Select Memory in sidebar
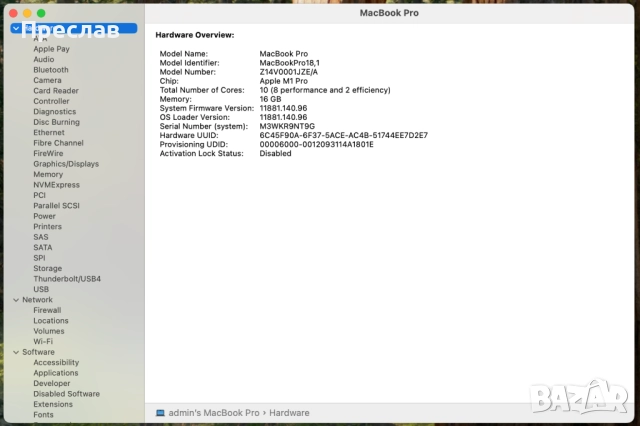 point(48,175)
